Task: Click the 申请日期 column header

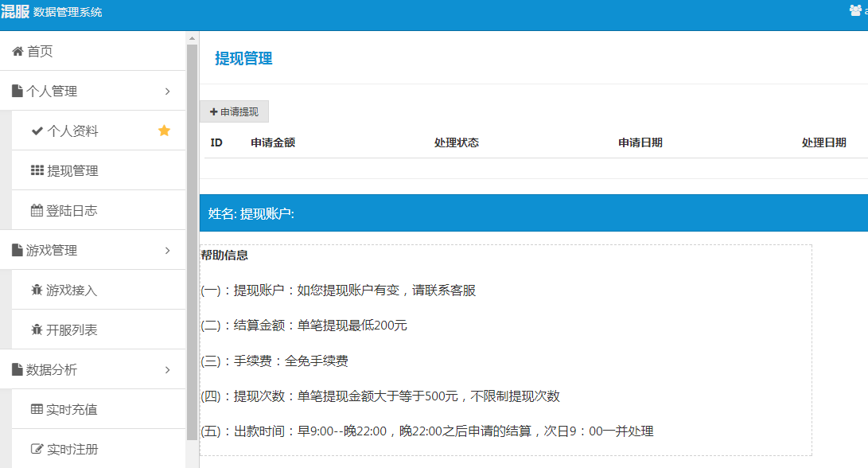Action: pos(640,143)
